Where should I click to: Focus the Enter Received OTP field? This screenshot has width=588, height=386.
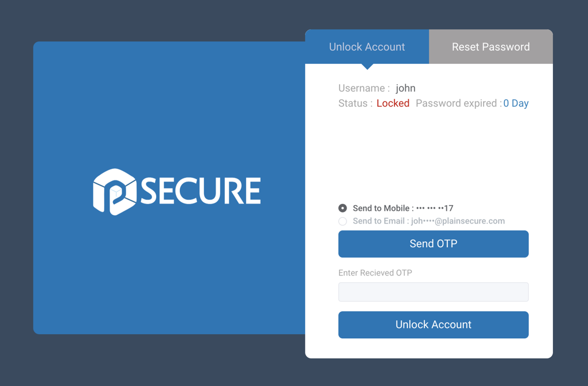click(433, 292)
